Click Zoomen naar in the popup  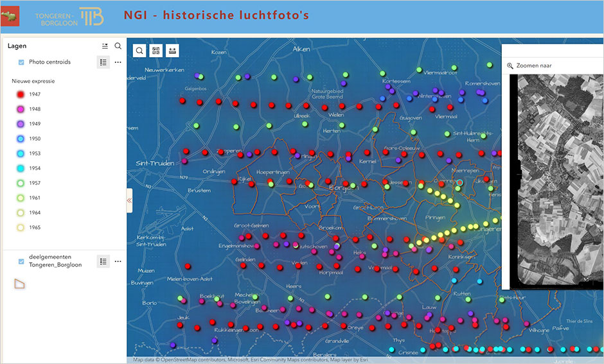533,65
